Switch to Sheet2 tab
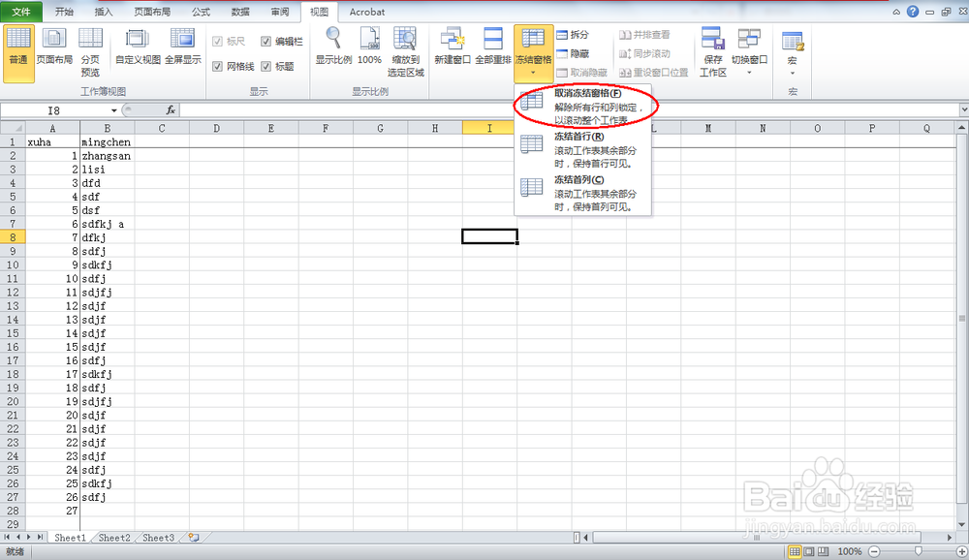Image resolution: width=969 pixels, height=560 pixels. coord(114,538)
